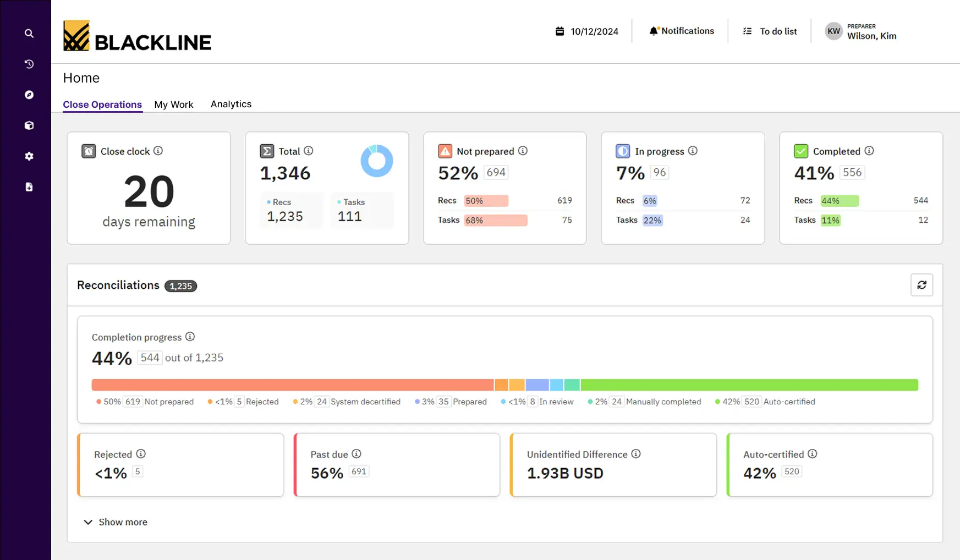Open the cube icon in the sidebar

[x=29, y=125]
